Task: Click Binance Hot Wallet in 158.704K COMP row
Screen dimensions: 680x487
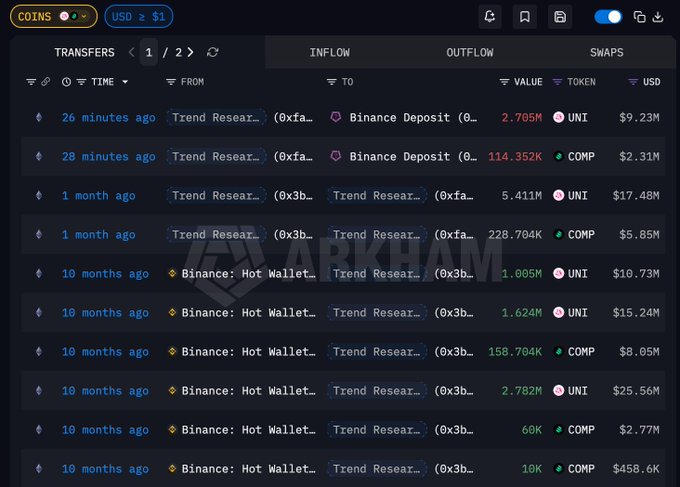Action: tap(248, 352)
